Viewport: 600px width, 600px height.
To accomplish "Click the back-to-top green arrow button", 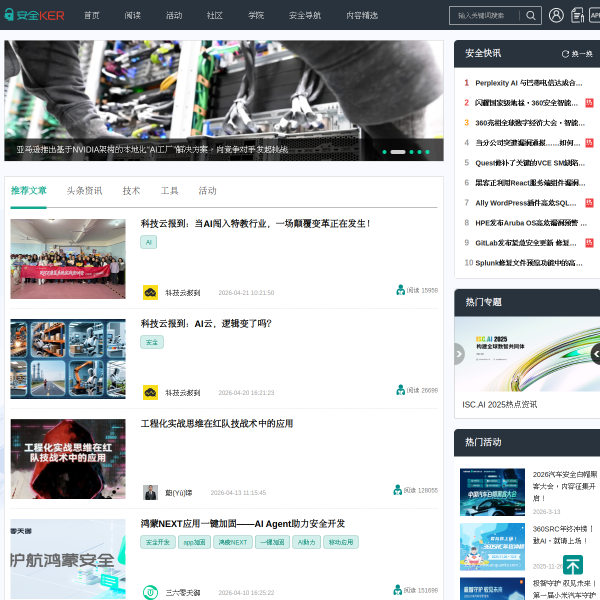I will [x=572, y=565].
